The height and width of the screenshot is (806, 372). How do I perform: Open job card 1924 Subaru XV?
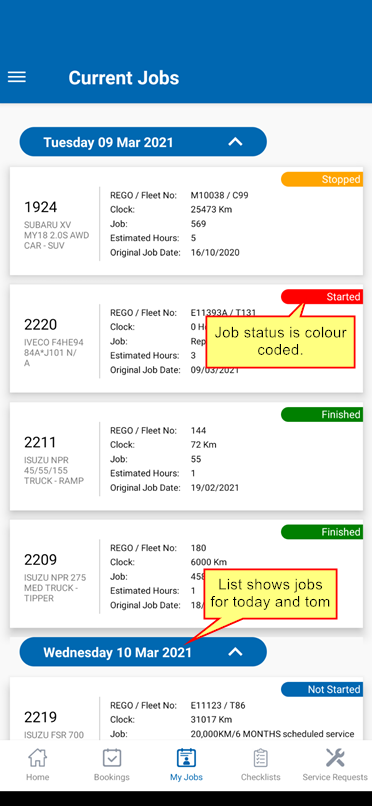(186, 221)
